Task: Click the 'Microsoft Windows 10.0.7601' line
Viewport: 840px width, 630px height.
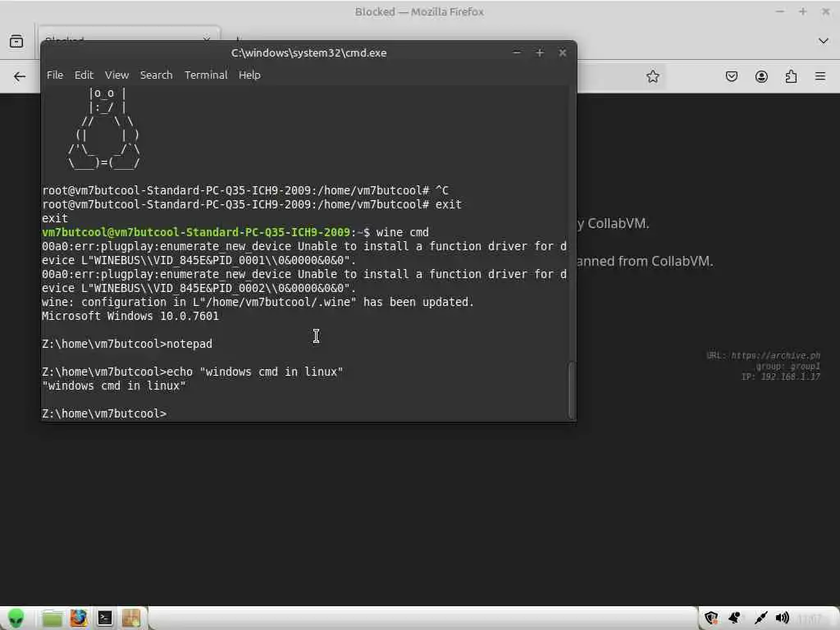Action: coord(130,316)
